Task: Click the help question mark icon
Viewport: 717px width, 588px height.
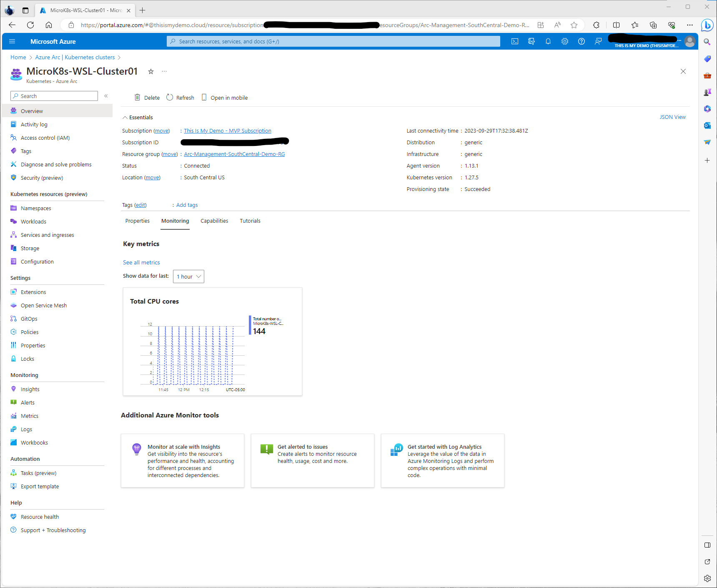Action: coord(582,41)
